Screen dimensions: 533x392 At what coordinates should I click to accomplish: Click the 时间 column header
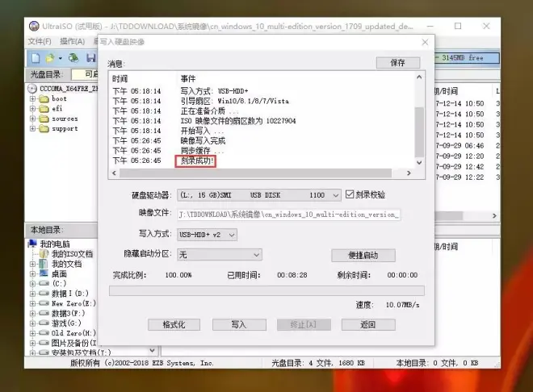(x=120, y=79)
